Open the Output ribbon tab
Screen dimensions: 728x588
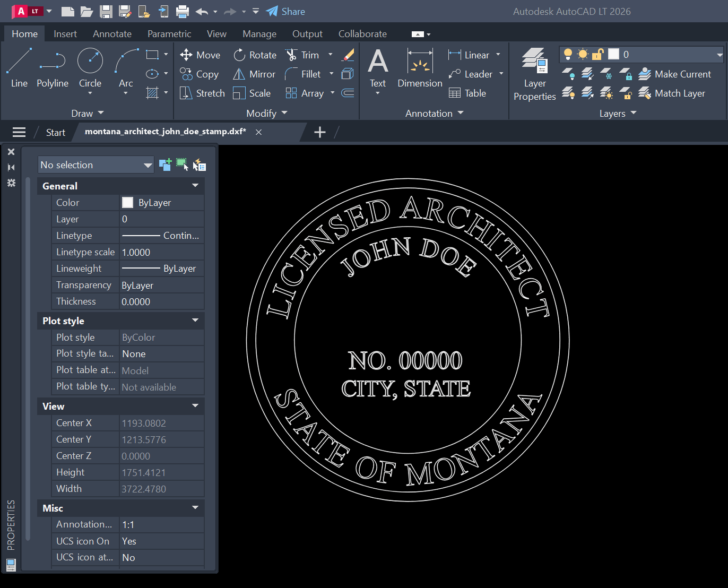[307, 33]
